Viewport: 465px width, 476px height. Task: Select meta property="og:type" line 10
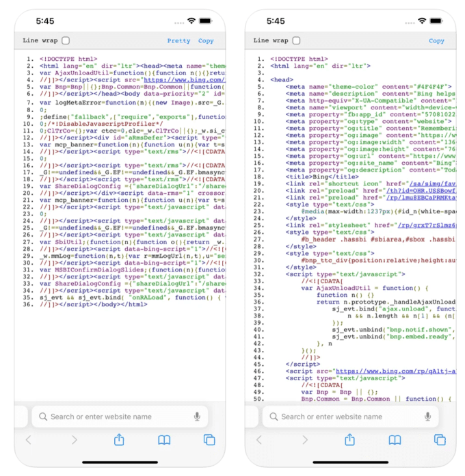369,122
